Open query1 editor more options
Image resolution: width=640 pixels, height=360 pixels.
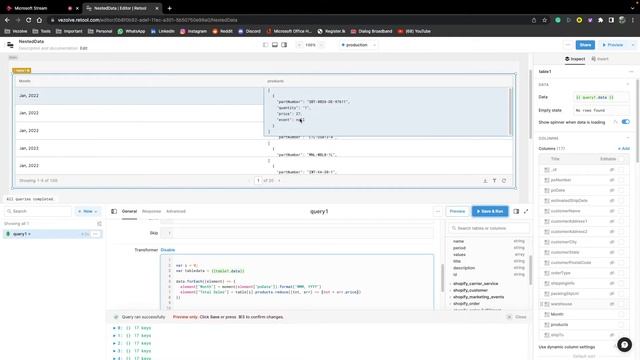click(x=438, y=211)
